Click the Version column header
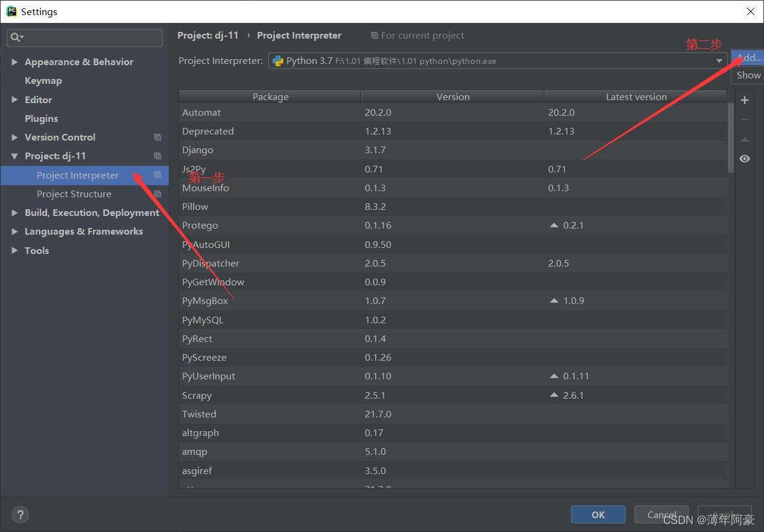Viewport: 764px width, 532px height. (x=453, y=97)
